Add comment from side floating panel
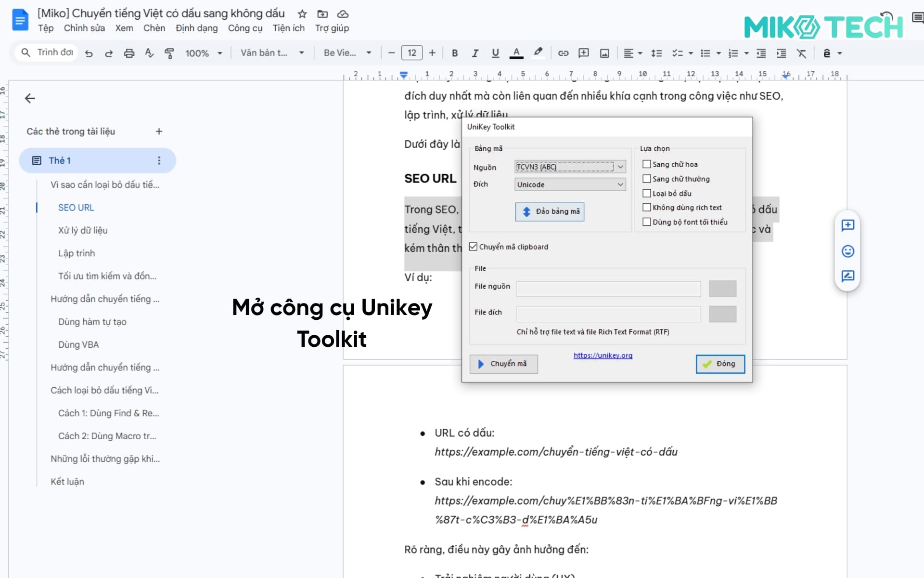 coord(847,225)
